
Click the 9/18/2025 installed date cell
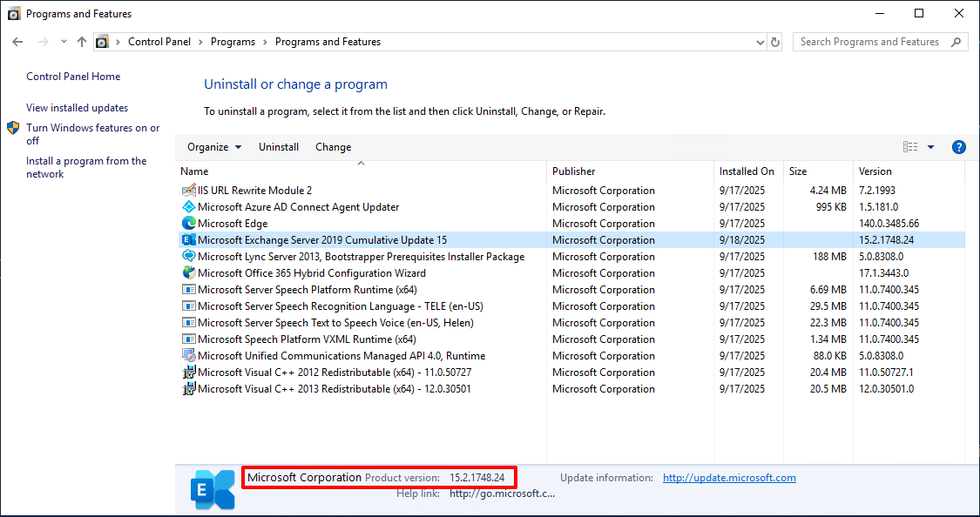point(742,239)
